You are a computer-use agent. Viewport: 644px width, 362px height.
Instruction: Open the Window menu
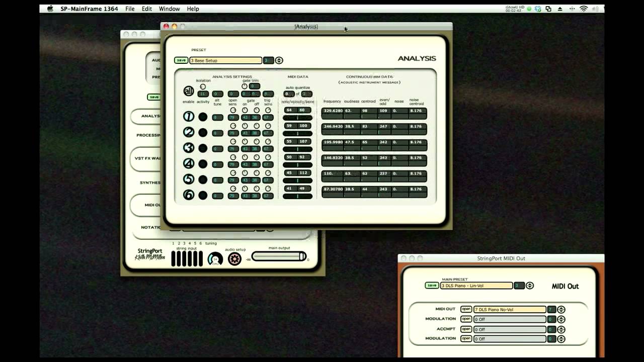[x=170, y=9]
